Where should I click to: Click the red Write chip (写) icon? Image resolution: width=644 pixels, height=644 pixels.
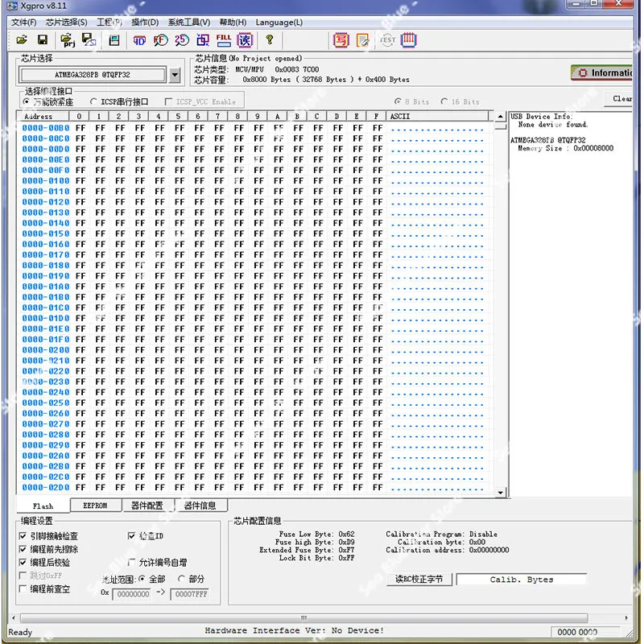pyautogui.click(x=341, y=39)
